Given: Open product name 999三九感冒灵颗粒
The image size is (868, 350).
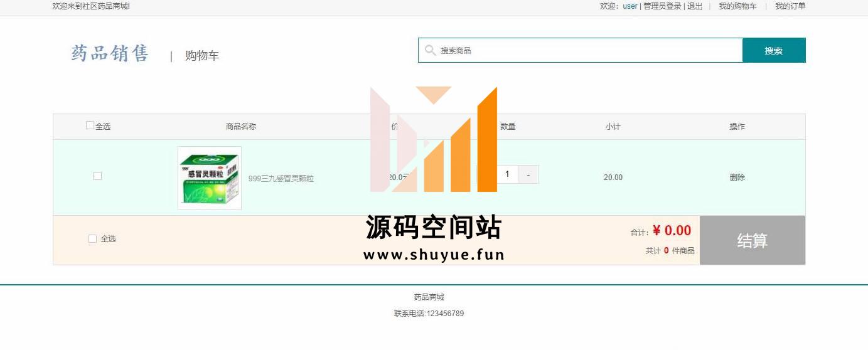Looking at the screenshot, I should pos(281,179).
